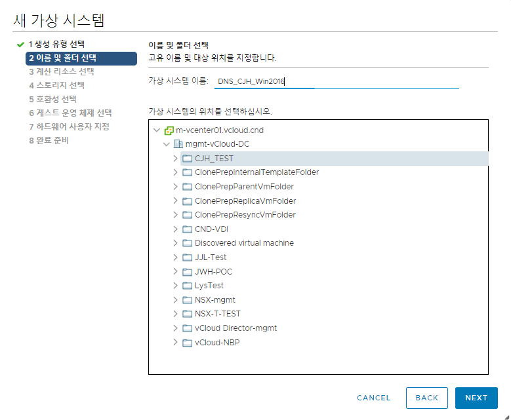Open step 8 완료 준비
This screenshot has width=511, height=420.
coord(49,141)
